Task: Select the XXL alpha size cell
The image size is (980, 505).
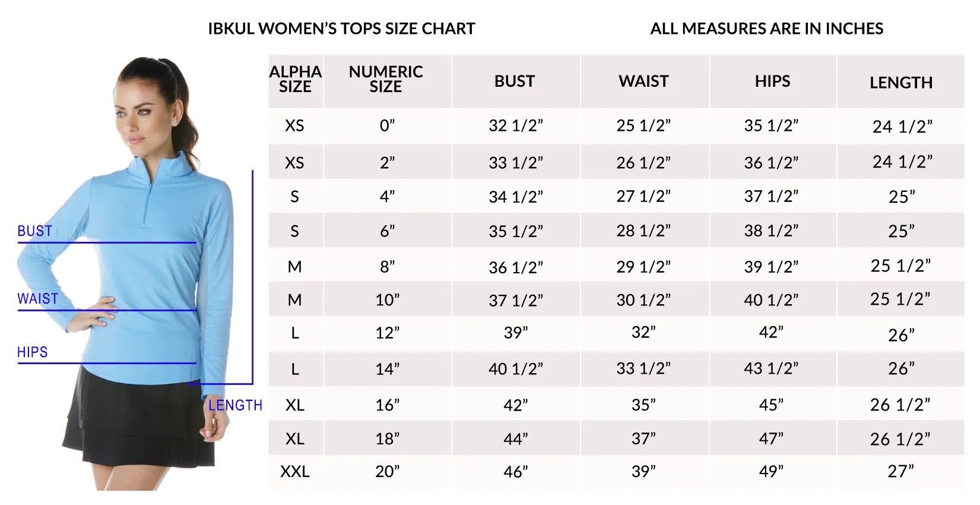Action: (x=295, y=472)
